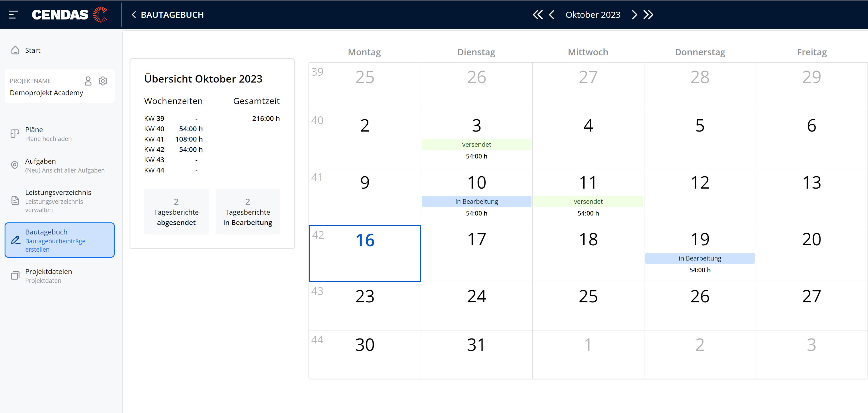The image size is (868, 413).
Task: Select greyed September 28 cell
Action: point(700,87)
